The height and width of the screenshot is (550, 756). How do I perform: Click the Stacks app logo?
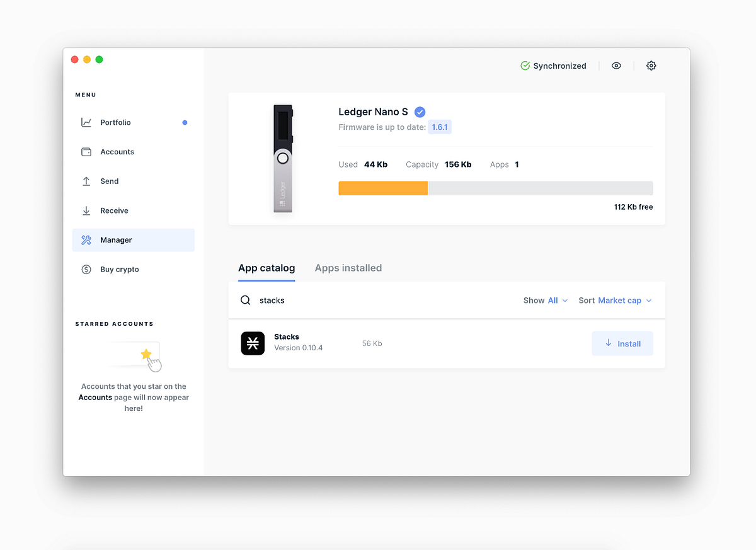coord(253,343)
